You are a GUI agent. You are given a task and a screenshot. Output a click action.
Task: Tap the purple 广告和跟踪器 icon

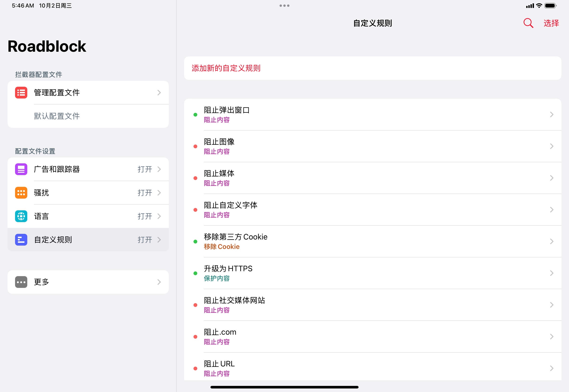[x=21, y=169]
